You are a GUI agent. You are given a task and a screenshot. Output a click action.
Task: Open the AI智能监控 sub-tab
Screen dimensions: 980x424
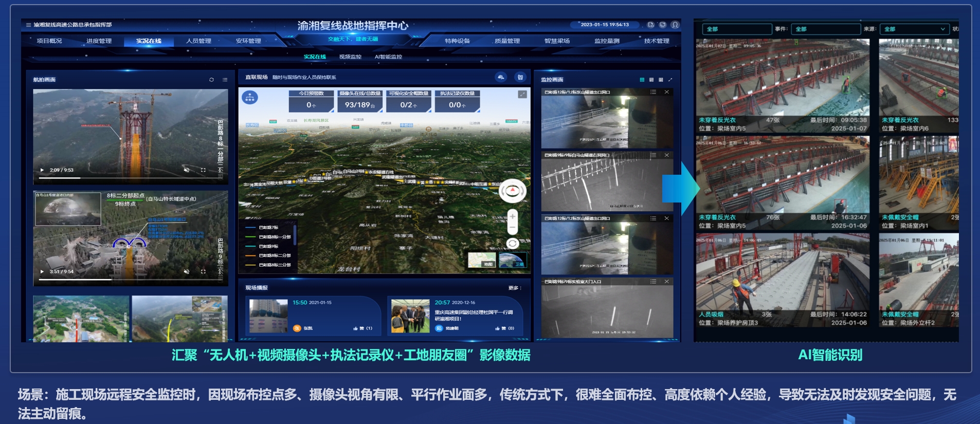388,57
